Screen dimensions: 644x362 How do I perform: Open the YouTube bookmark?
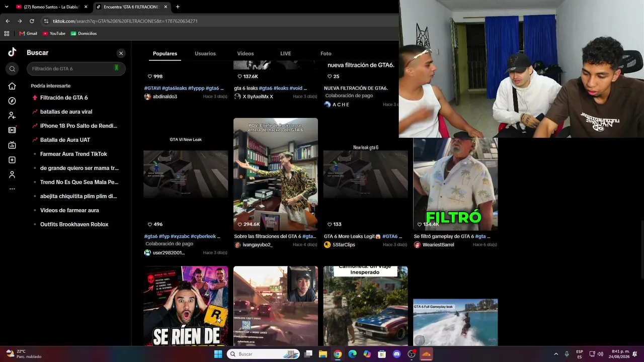[54, 34]
